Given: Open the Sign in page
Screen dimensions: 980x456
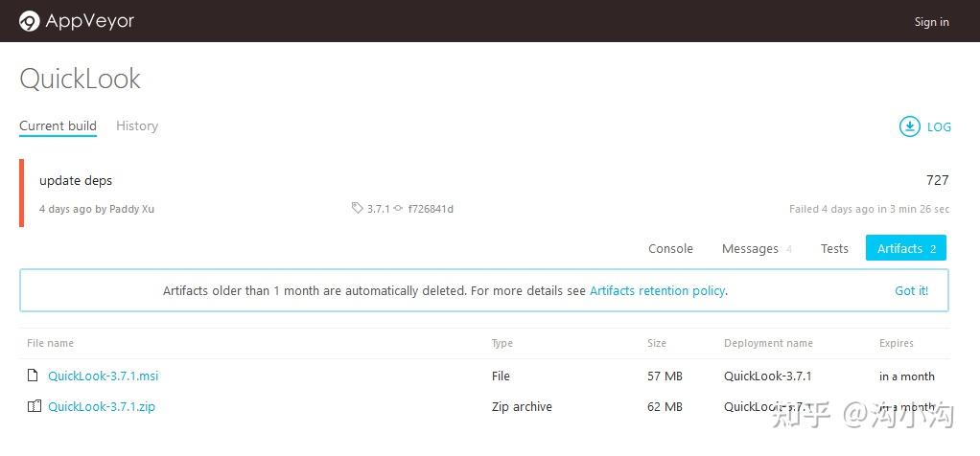Looking at the screenshot, I should (x=931, y=22).
